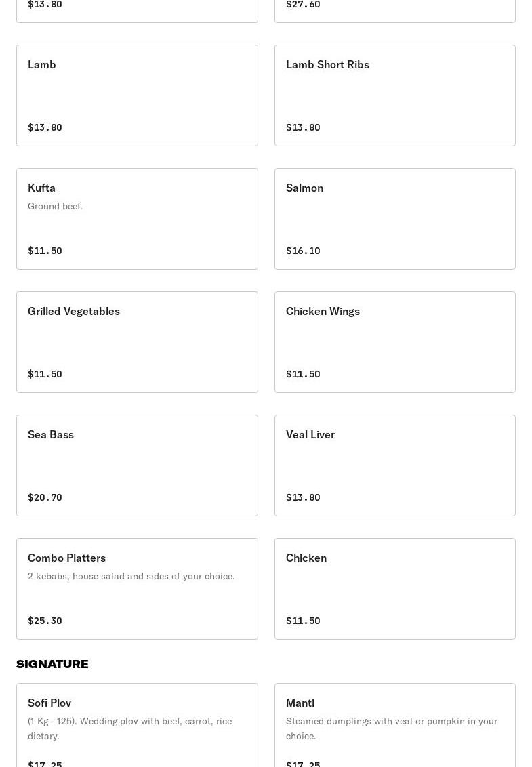Select the Manti dumplings item
Viewport: 532px width, 767px height.
[x=395, y=725]
